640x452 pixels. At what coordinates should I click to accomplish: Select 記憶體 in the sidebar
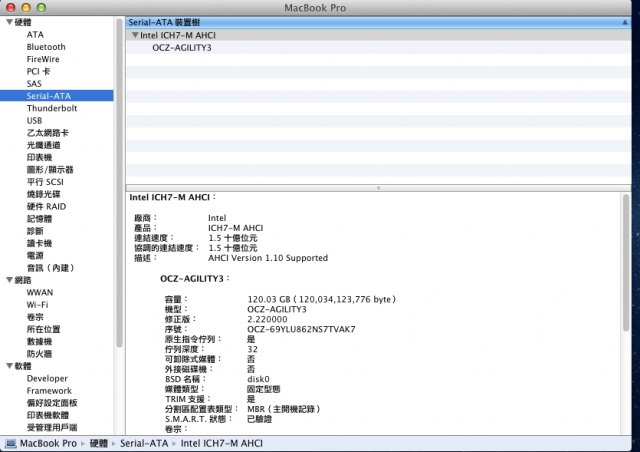(x=39, y=218)
